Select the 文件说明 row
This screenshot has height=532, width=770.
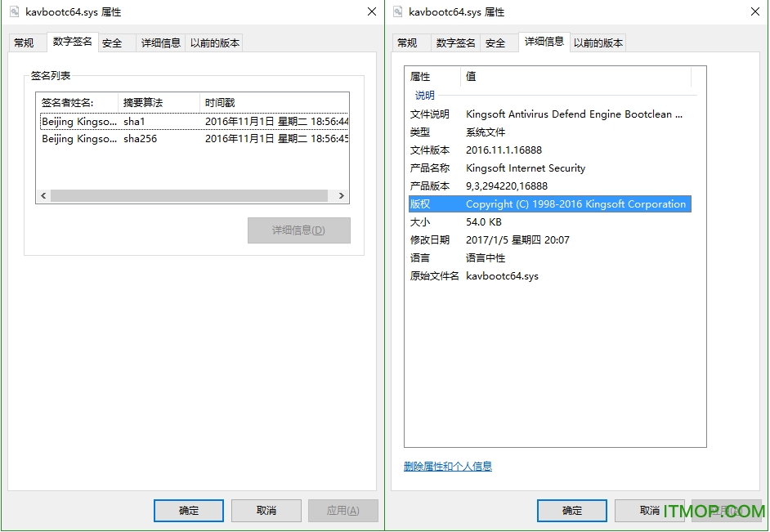point(550,114)
